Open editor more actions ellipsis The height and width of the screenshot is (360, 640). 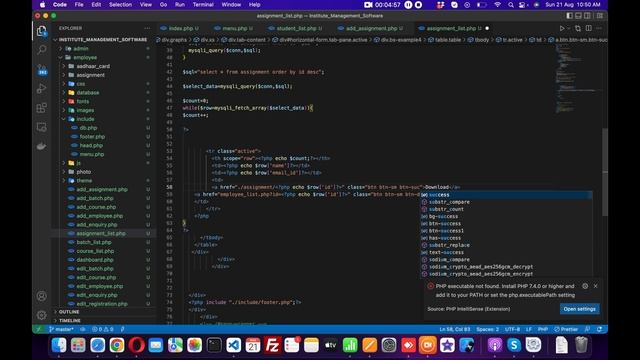coord(599,28)
